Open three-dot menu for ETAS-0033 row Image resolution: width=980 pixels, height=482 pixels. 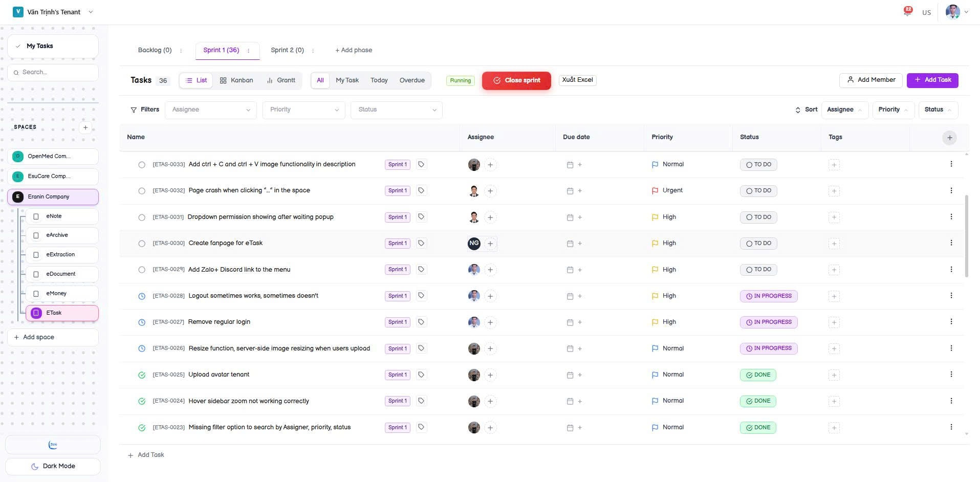[x=951, y=164]
